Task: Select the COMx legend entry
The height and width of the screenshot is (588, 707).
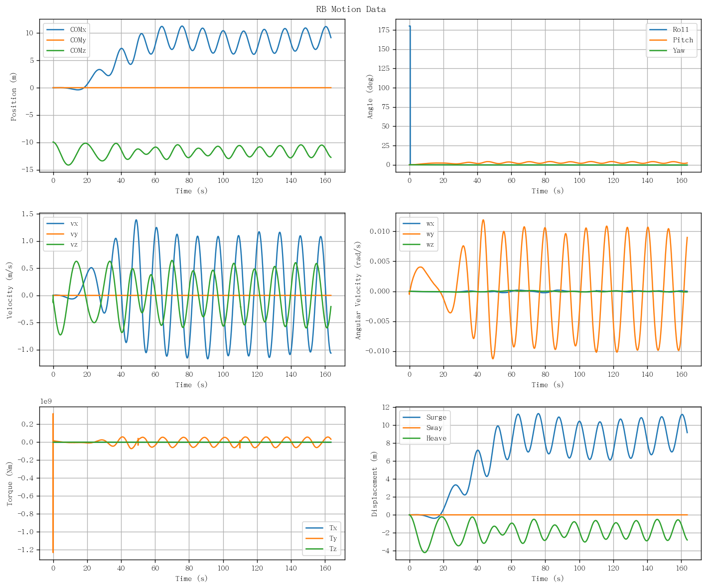Action: coord(67,30)
